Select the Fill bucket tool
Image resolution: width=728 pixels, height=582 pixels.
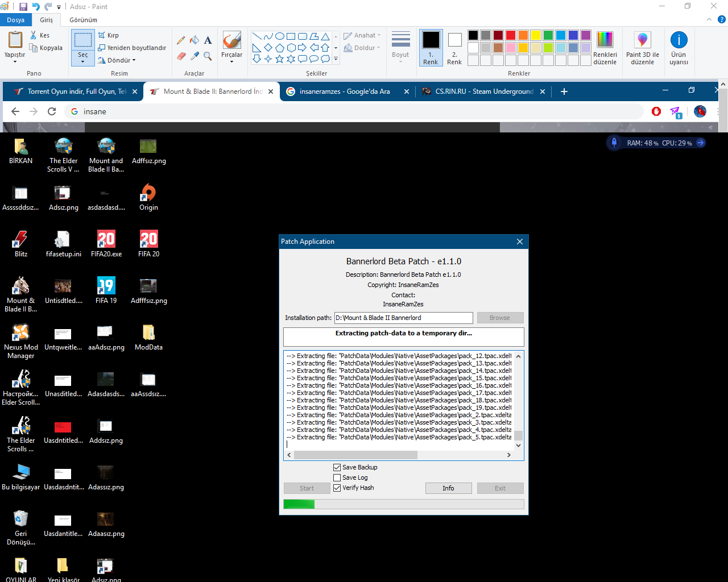click(195, 40)
